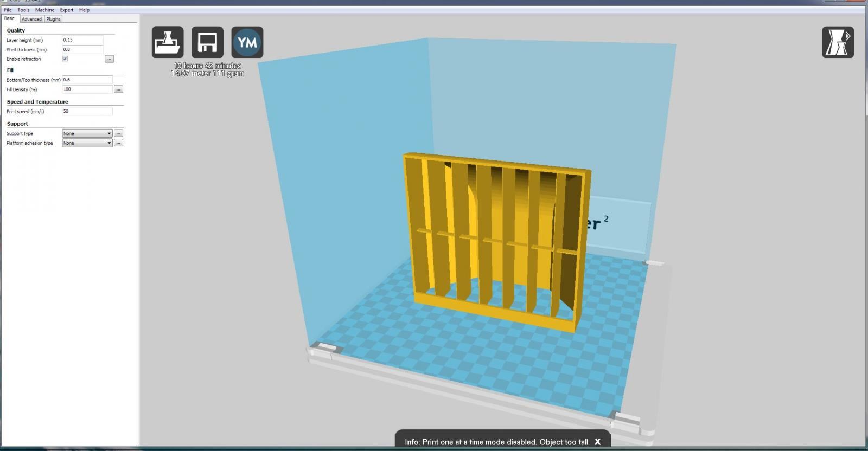
Task: Click the Print speed input field
Action: tap(87, 111)
